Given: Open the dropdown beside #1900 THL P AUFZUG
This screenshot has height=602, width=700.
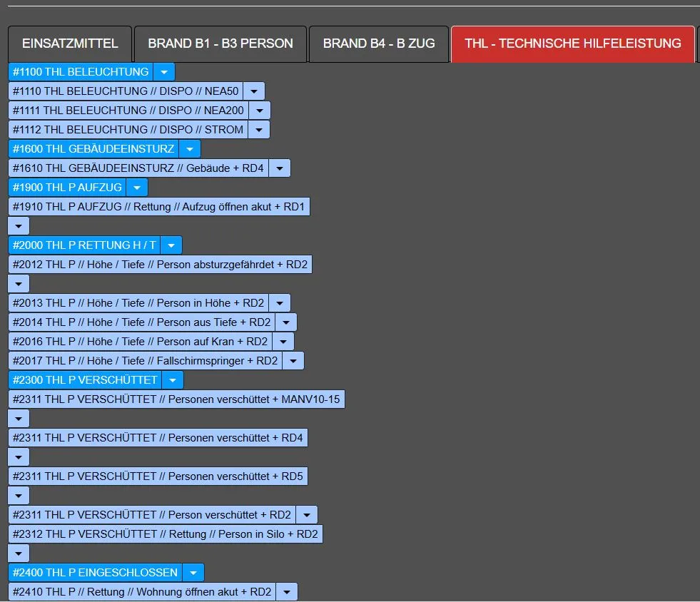Looking at the screenshot, I should click(x=137, y=188).
